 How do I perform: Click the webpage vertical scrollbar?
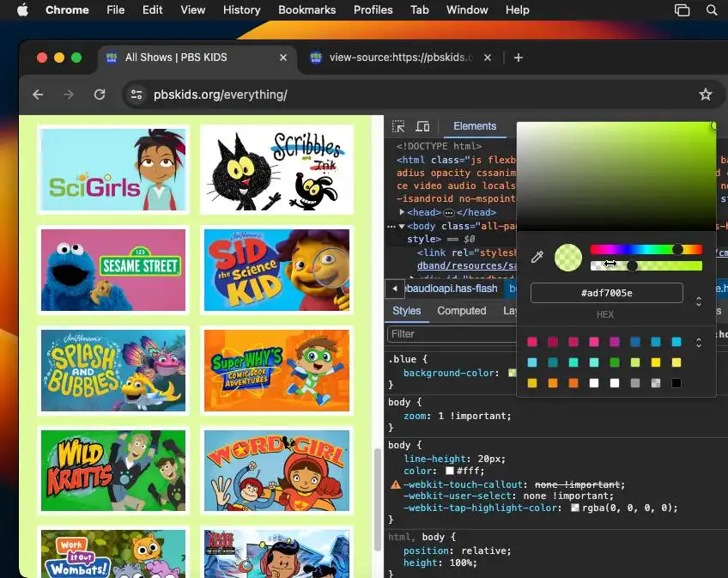point(378,500)
